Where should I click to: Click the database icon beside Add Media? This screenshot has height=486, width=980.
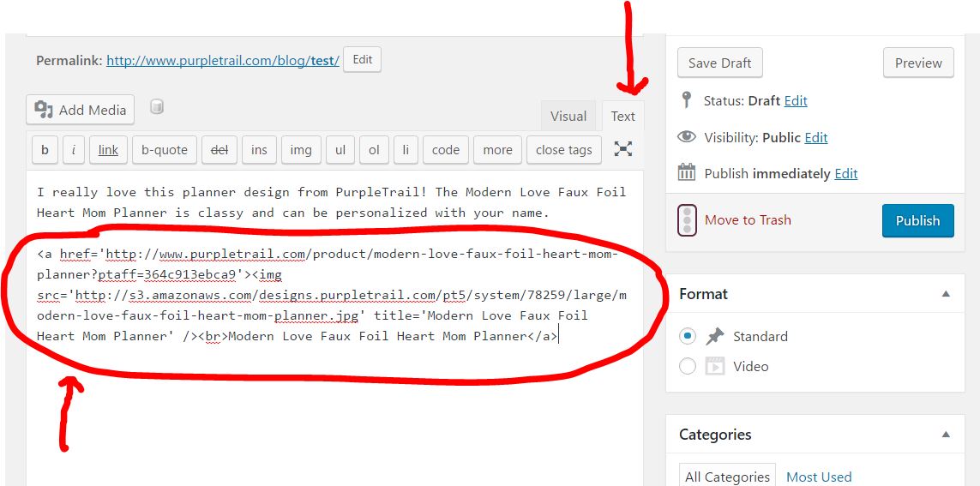click(x=157, y=107)
